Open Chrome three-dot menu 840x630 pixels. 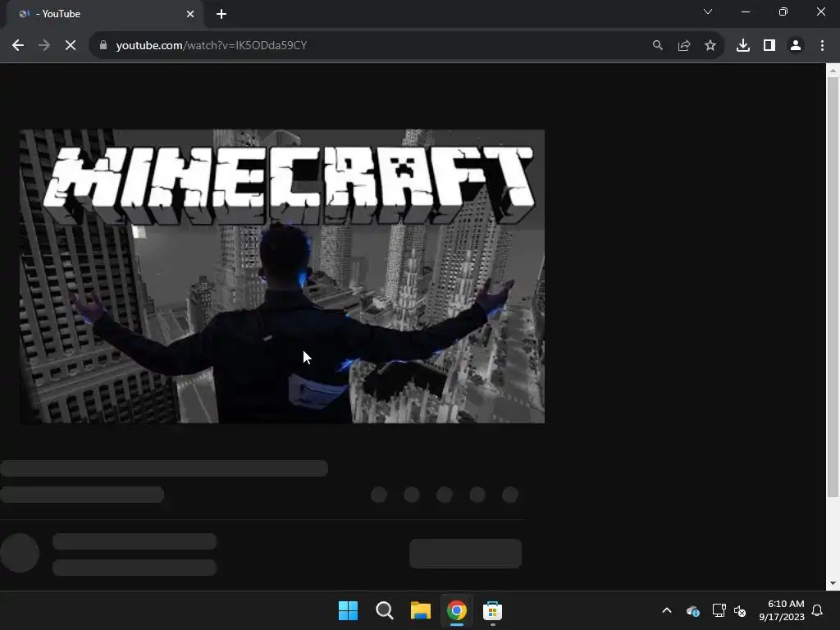[x=822, y=46]
